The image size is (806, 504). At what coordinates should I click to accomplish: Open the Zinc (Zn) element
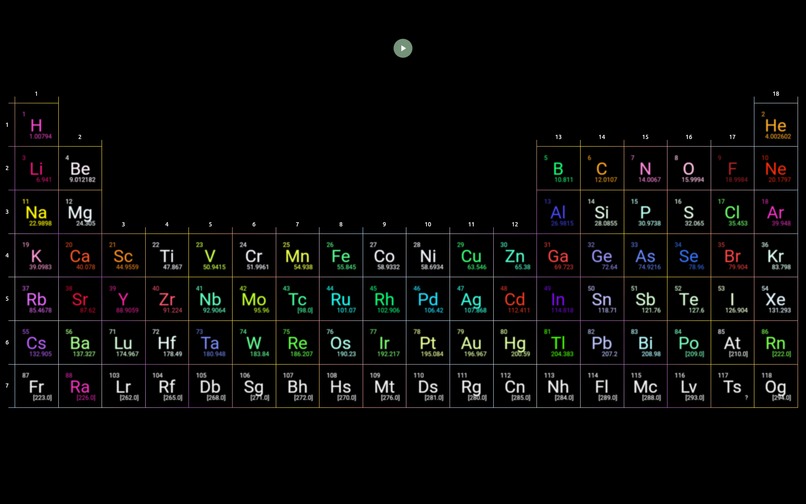(x=515, y=256)
